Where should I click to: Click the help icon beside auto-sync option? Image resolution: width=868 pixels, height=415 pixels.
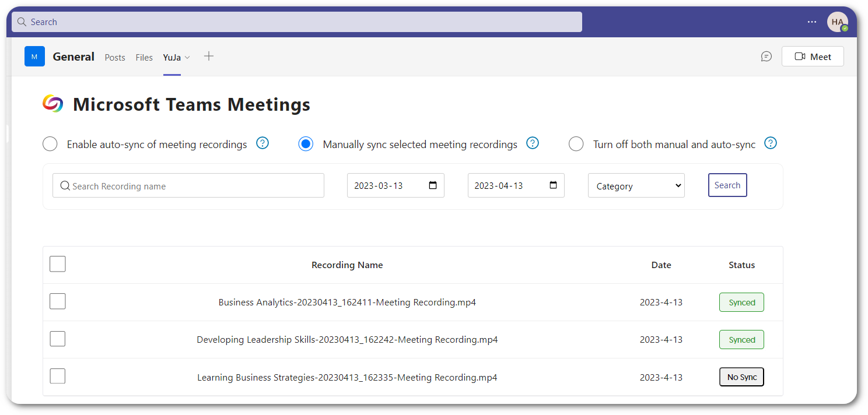point(262,143)
